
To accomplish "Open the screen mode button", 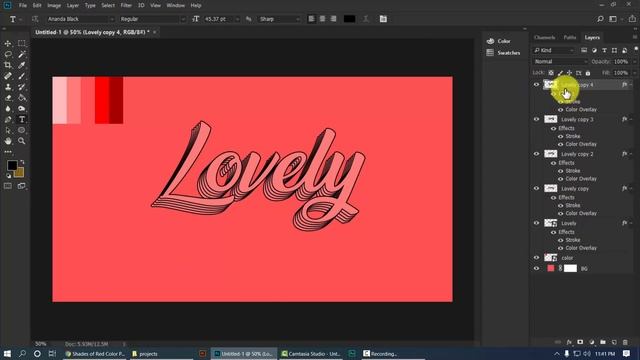I will click(x=22, y=186).
